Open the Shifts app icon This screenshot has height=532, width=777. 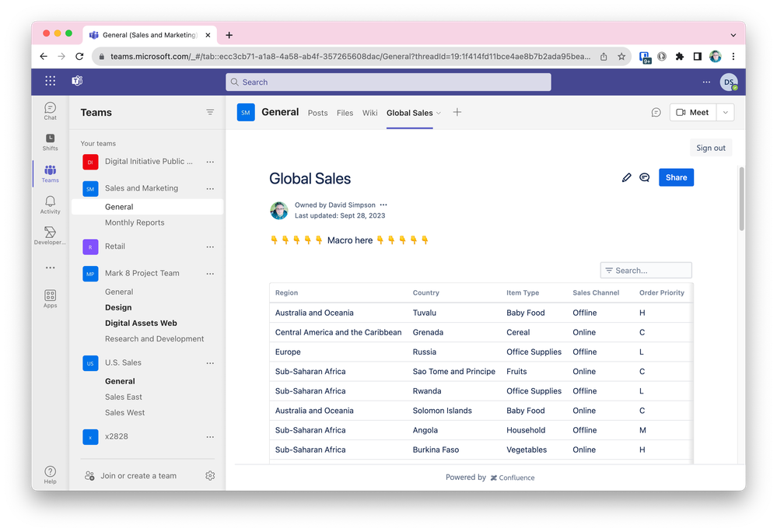50,142
